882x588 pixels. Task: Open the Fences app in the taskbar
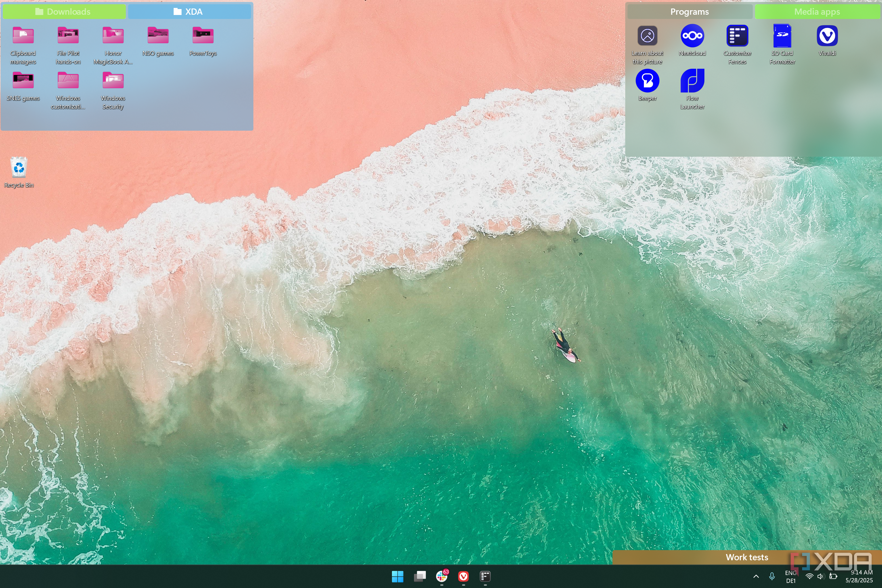(485, 576)
